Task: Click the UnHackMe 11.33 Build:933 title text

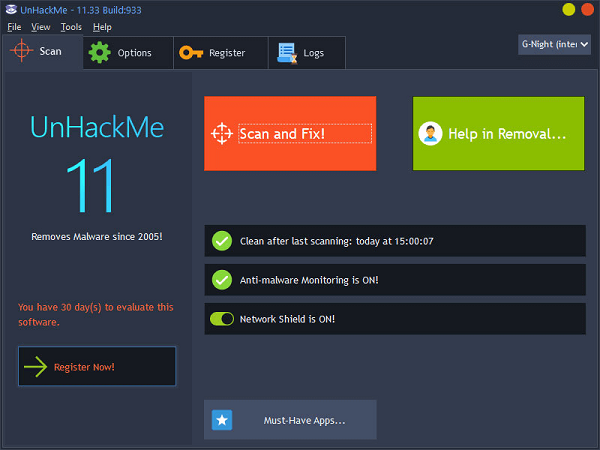Action: (x=81, y=10)
